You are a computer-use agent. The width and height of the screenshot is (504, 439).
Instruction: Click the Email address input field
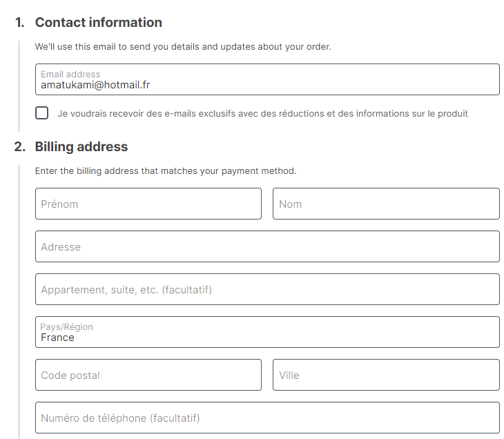(x=267, y=79)
